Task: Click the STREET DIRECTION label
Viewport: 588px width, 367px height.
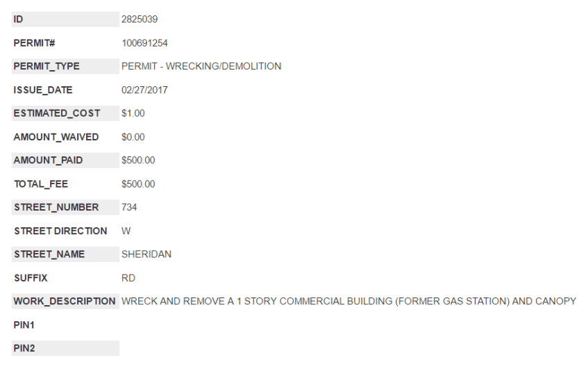Action: [60, 231]
